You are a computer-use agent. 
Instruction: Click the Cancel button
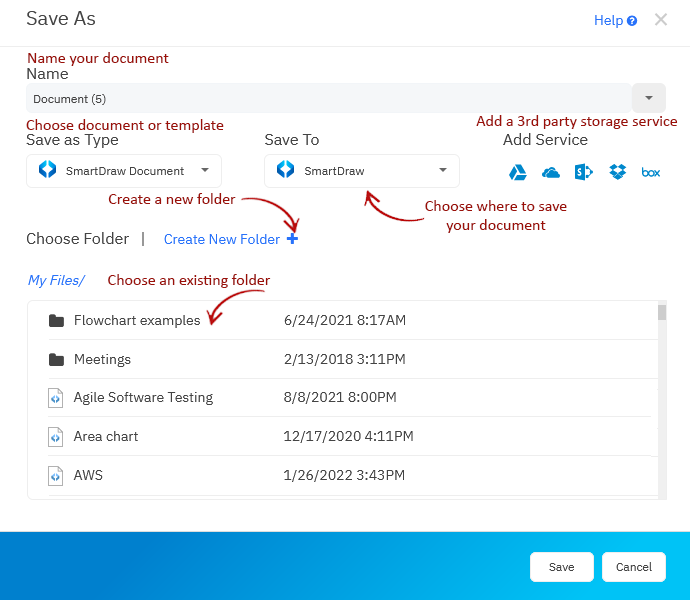tap(634, 567)
